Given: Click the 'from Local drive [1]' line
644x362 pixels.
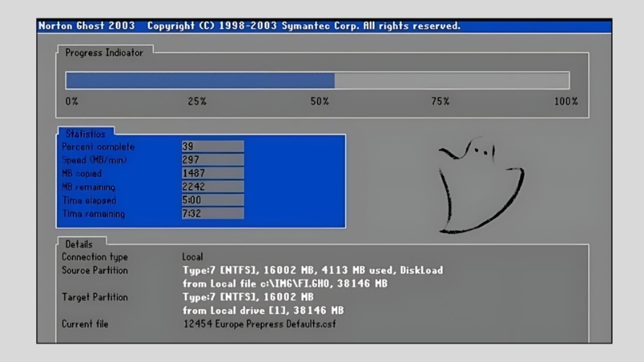Looking at the screenshot, I should pos(263,311).
